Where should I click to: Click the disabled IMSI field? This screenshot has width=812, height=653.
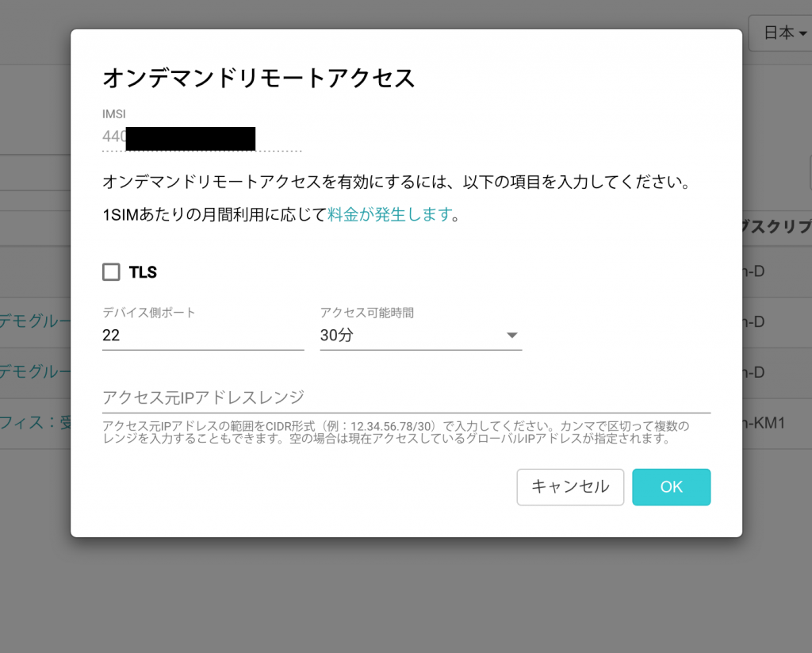tap(202, 138)
